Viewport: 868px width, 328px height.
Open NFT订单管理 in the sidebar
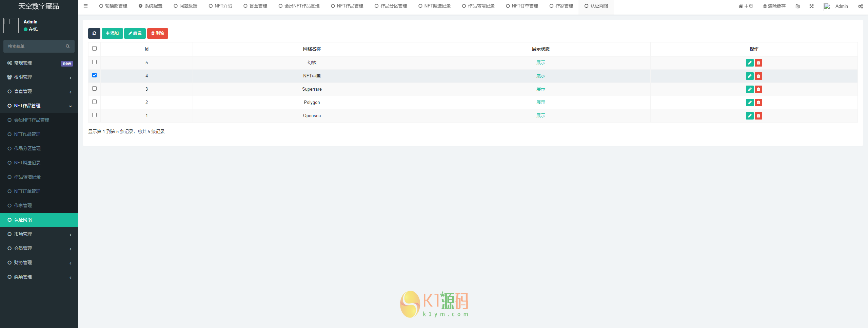click(39, 191)
